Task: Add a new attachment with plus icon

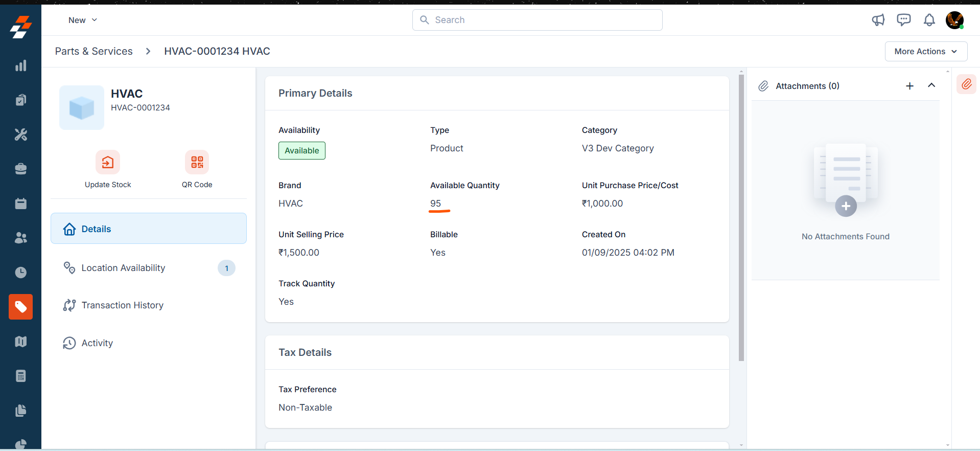Action: 909,86
